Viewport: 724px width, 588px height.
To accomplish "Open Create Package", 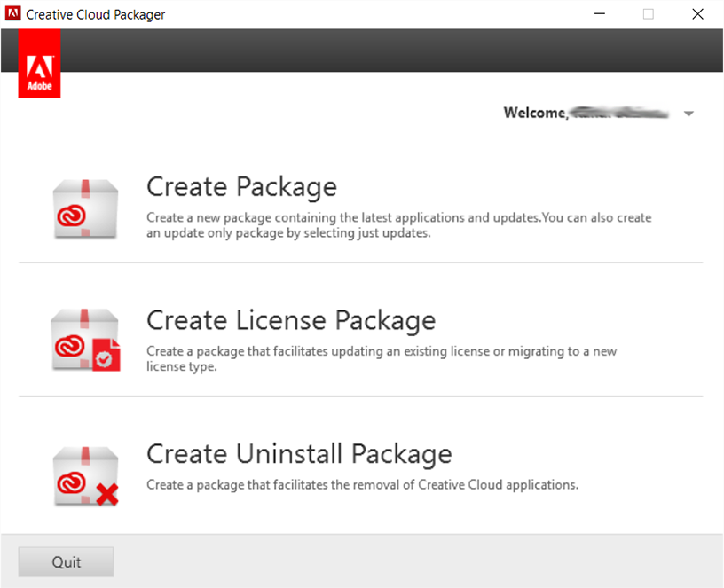I will 241,187.
